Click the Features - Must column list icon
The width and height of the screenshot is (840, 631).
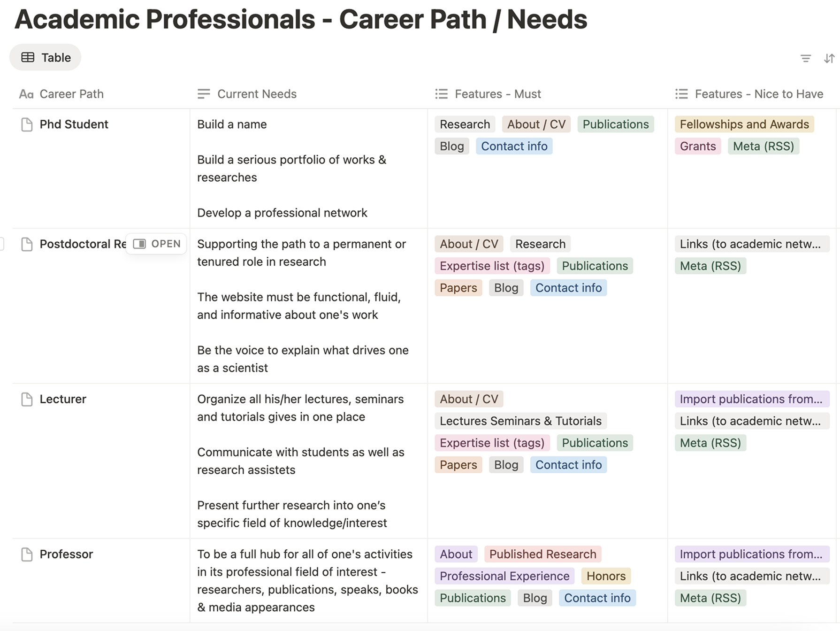(x=441, y=94)
